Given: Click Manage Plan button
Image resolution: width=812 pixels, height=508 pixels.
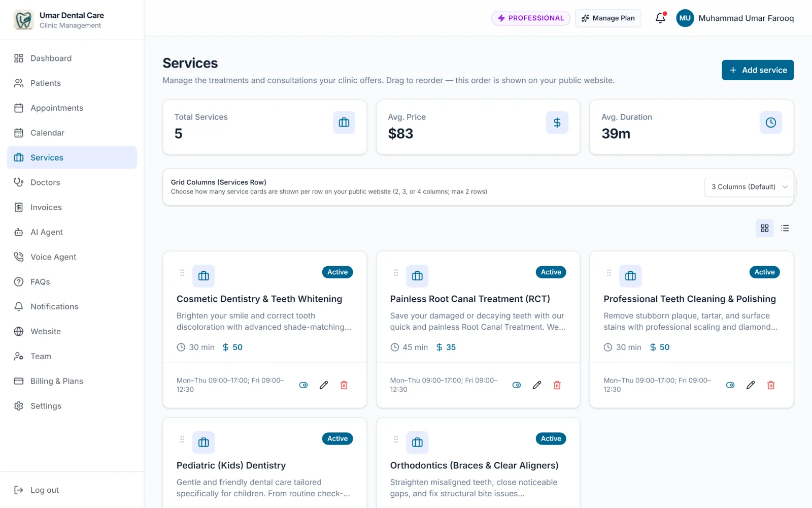Looking at the screenshot, I should [x=608, y=18].
